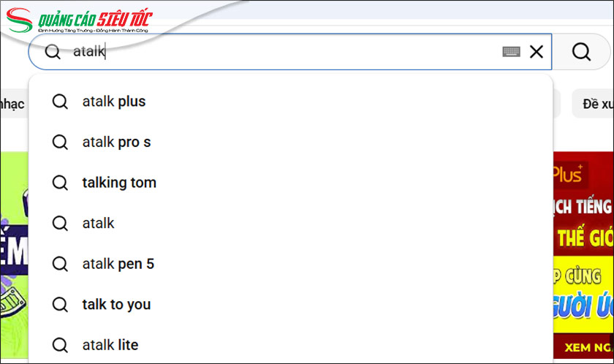The width and height of the screenshot is (614, 364).
Task: Select the "nhạc" category chip
Action: pos(12,105)
